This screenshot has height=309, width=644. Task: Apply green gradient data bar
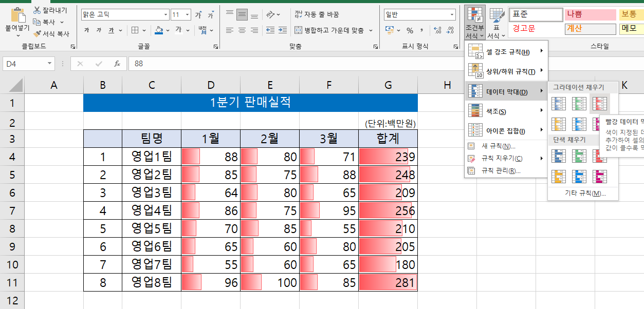[x=579, y=104]
